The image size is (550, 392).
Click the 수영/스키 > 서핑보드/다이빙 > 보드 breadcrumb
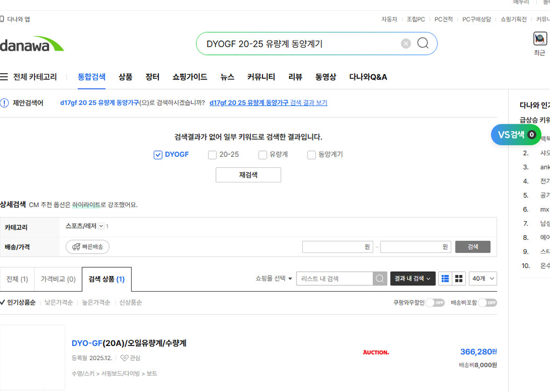coord(114,374)
